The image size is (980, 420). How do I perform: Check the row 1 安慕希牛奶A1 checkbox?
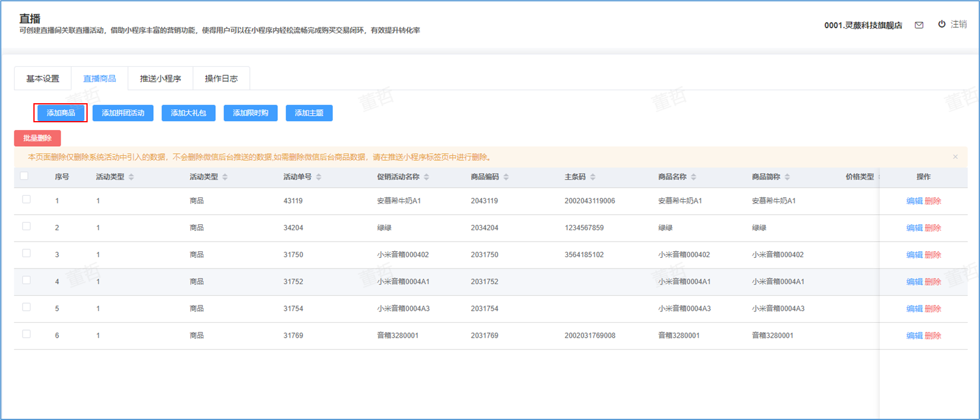(26, 199)
